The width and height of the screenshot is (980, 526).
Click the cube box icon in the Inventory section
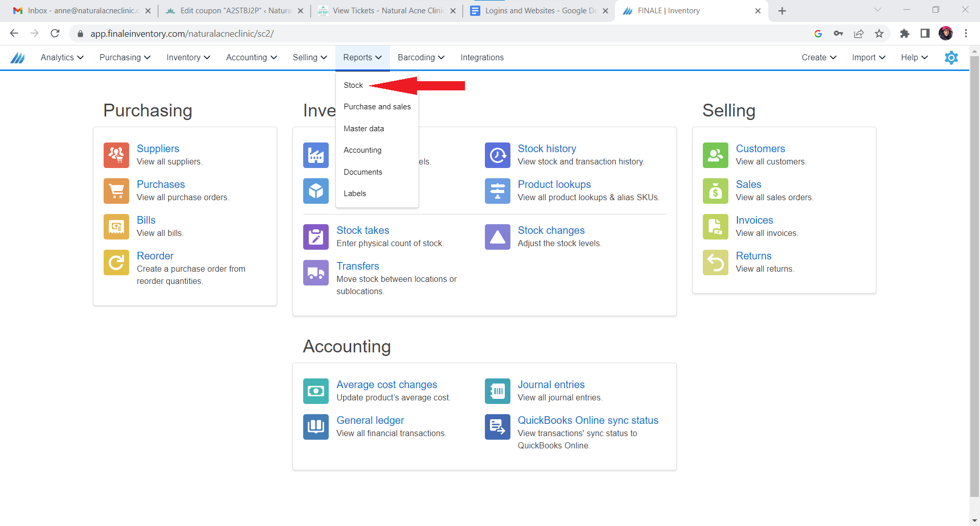[316, 191]
